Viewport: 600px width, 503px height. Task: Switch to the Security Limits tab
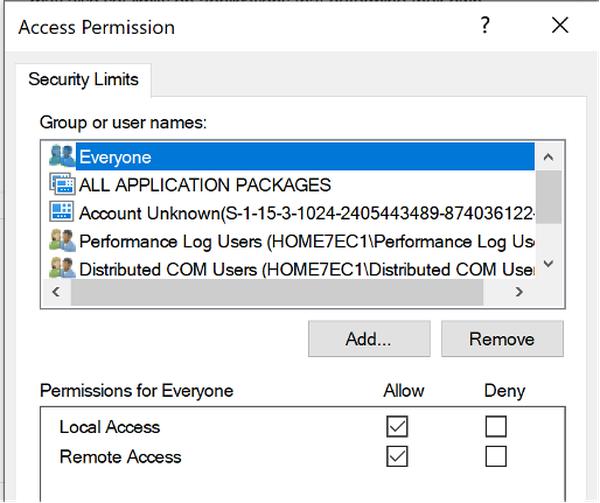point(83,80)
